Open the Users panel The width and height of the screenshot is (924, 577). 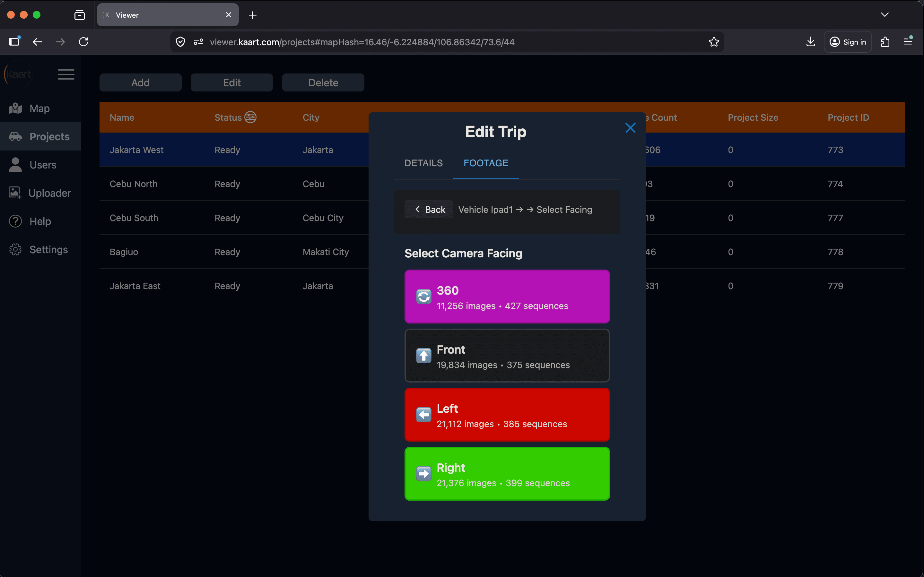coord(42,165)
